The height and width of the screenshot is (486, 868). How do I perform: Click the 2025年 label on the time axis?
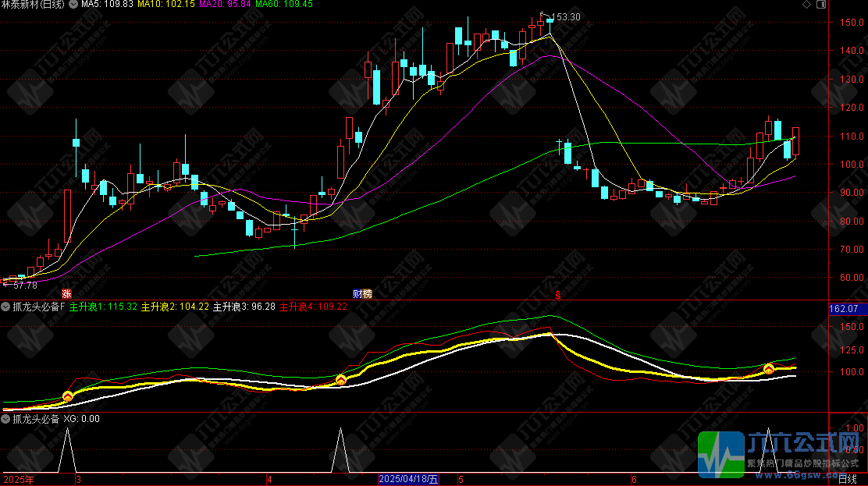[19, 479]
